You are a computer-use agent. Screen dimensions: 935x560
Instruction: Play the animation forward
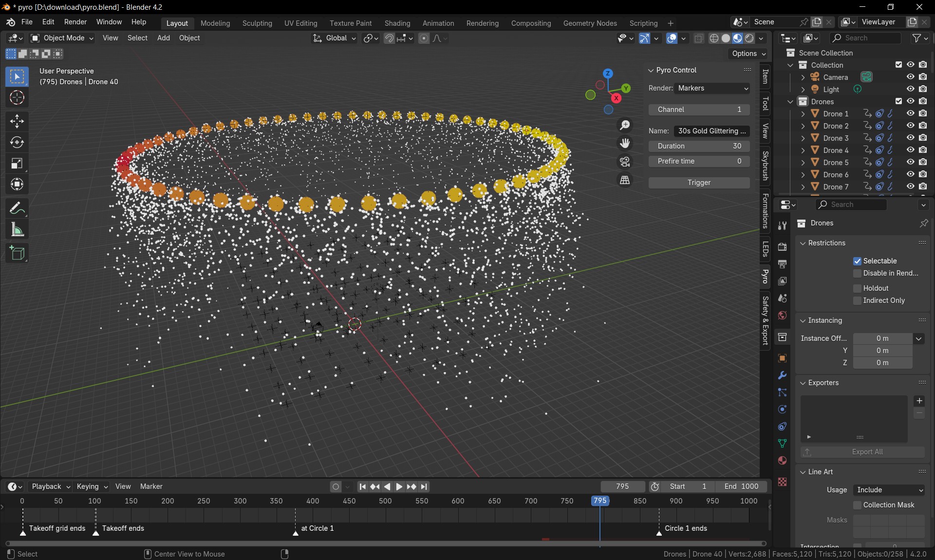coord(399,486)
